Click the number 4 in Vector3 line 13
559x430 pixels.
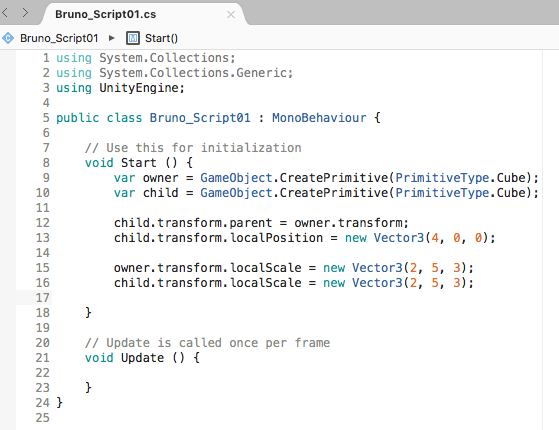[435, 238]
